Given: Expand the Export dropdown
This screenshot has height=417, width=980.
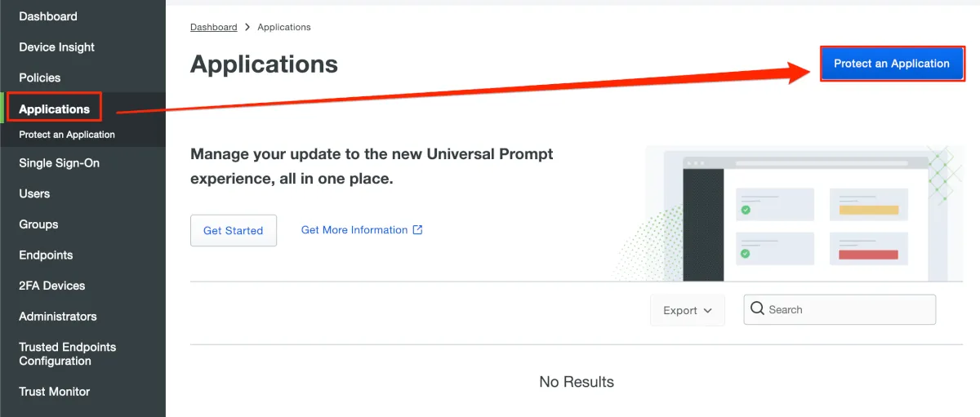Looking at the screenshot, I should coord(687,310).
